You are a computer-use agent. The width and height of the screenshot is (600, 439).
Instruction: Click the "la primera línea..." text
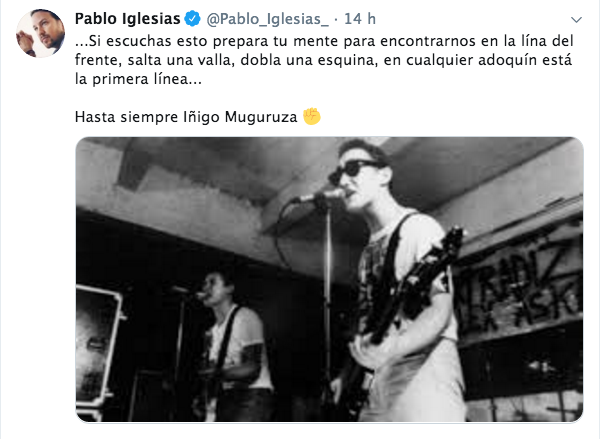138,79
